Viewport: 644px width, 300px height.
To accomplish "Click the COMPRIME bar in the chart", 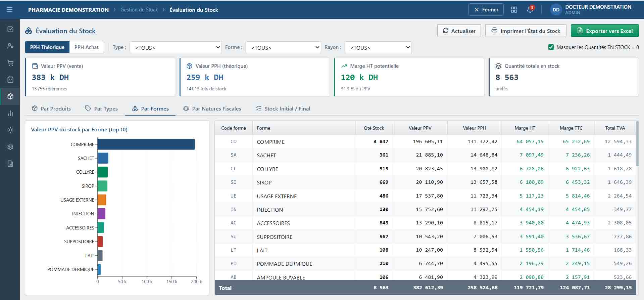I will 146,144.
